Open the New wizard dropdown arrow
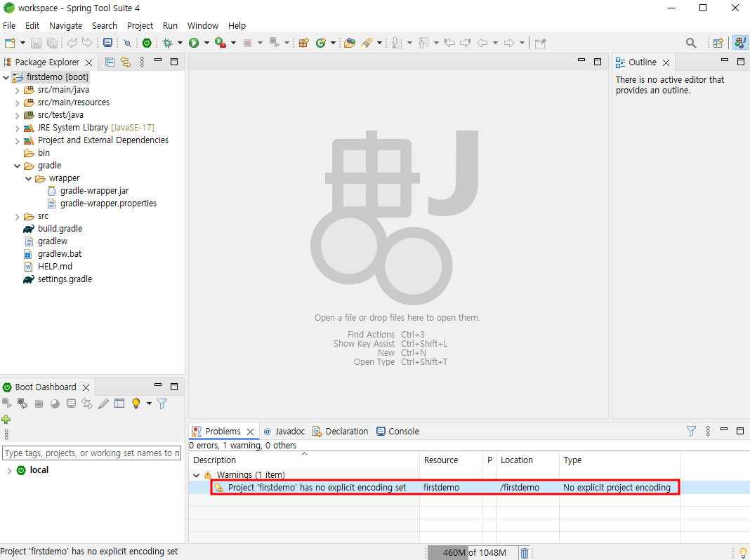750x560 pixels. 22,43
